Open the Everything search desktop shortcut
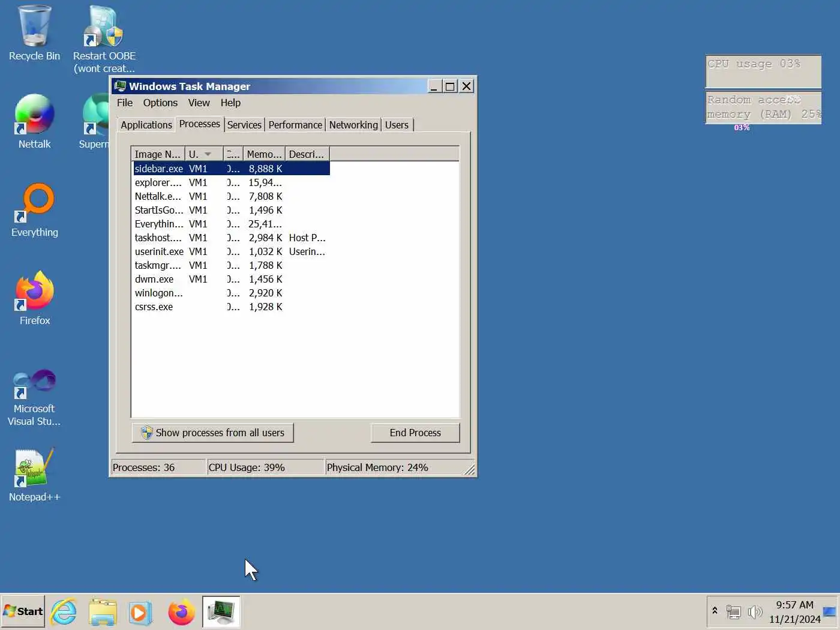 pos(34,210)
